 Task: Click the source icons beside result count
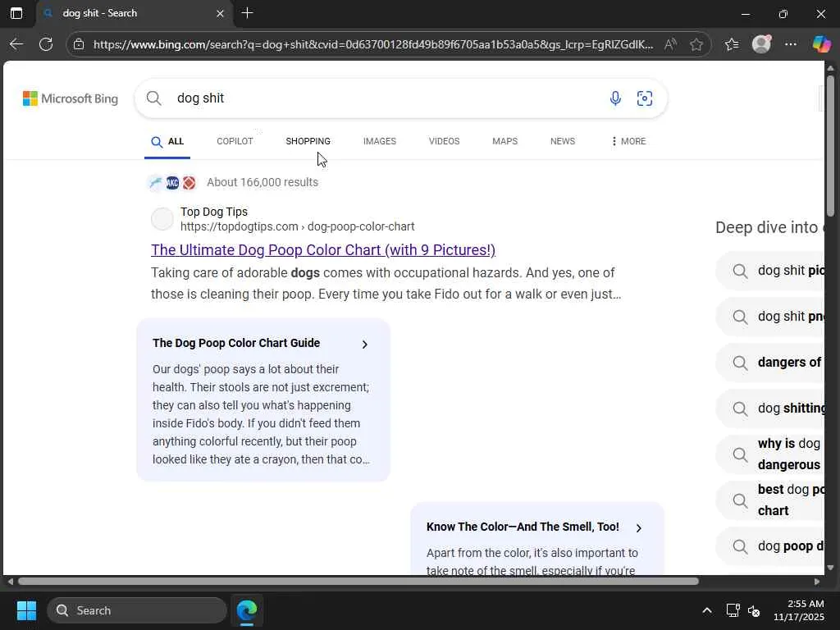pos(172,183)
